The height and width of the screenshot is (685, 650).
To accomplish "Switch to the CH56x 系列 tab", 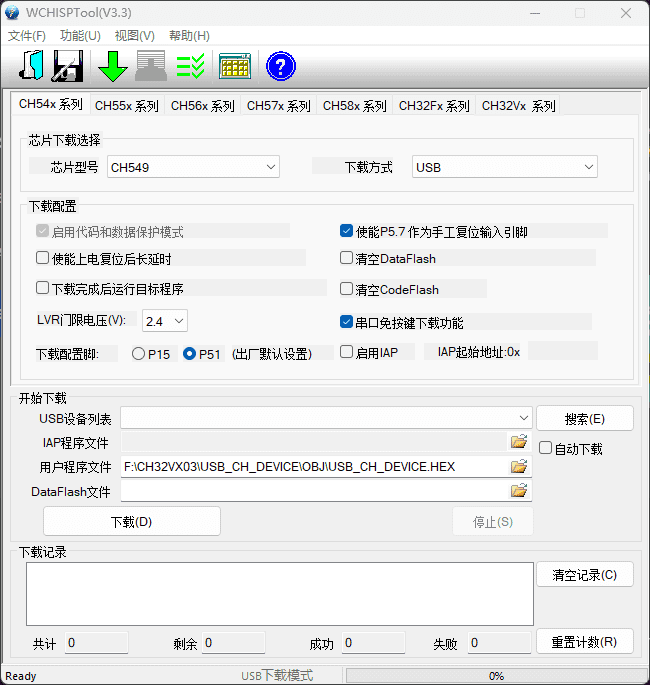I will click(203, 106).
